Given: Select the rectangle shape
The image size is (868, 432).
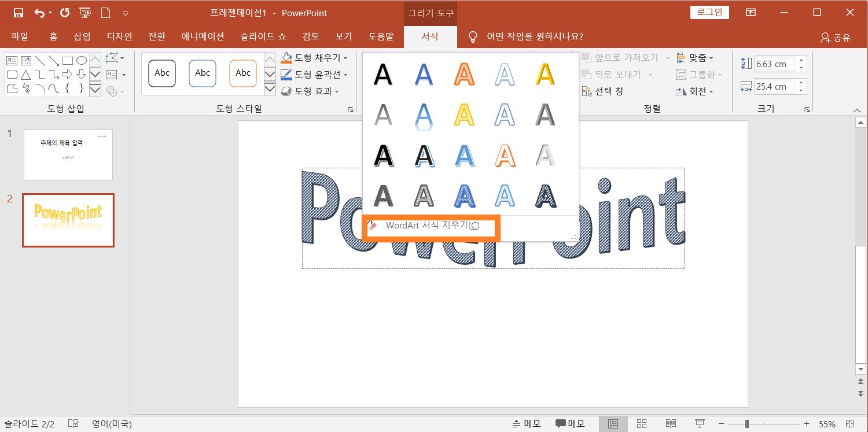Looking at the screenshot, I should [68, 60].
